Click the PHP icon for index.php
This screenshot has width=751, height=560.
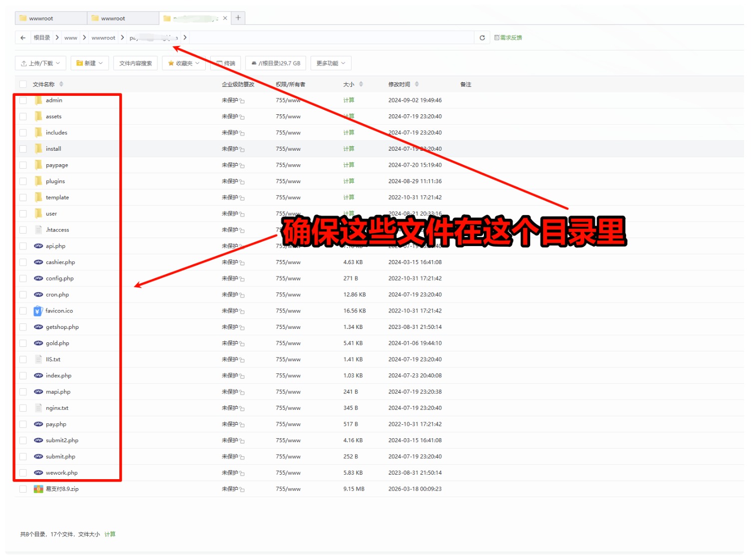(x=38, y=376)
